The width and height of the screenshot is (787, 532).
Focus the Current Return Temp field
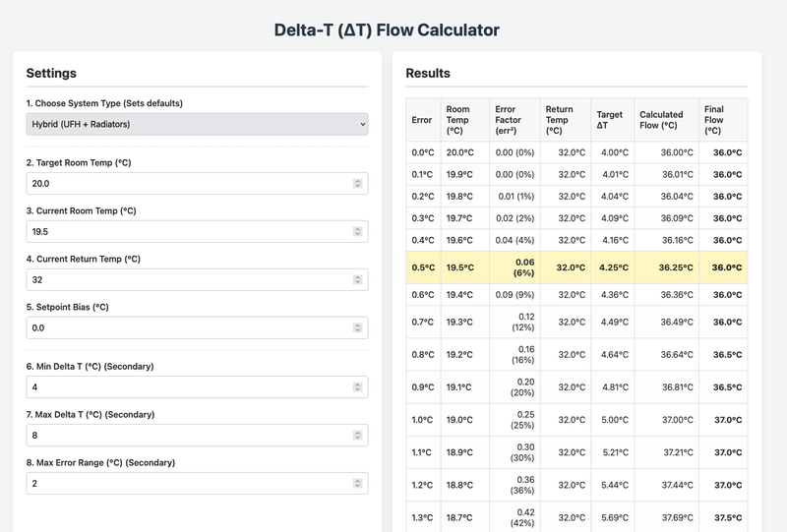(x=187, y=279)
